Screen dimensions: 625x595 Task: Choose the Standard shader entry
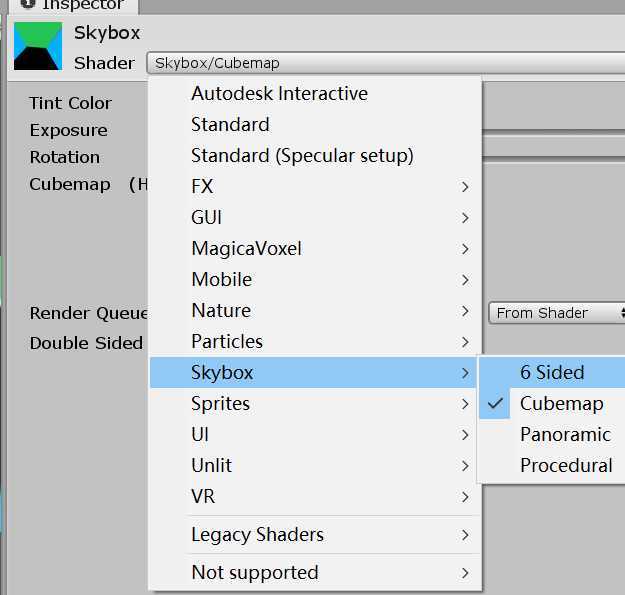[x=230, y=125]
